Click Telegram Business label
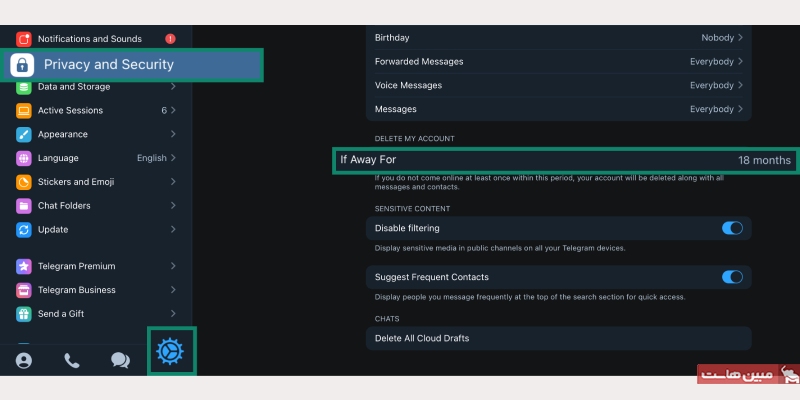 (77, 290)
